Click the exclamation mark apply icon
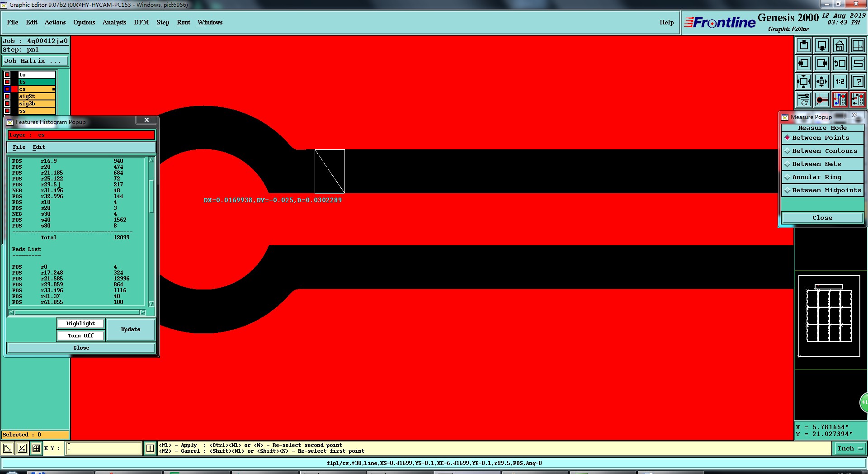The width and height of the screenshot is (868, 474). [x=150, y=448]
